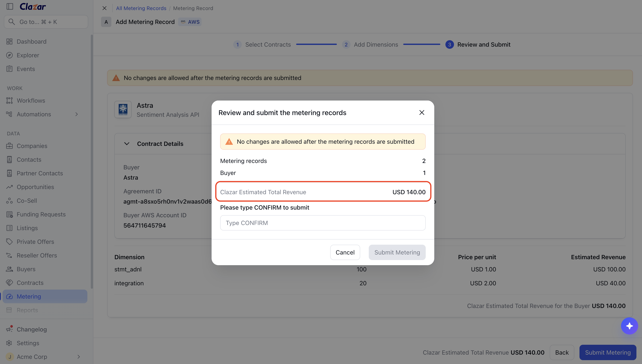The width and height of the screenshot is (642, 364).
Task: Click the integration dimension row name
Action: 129,283
